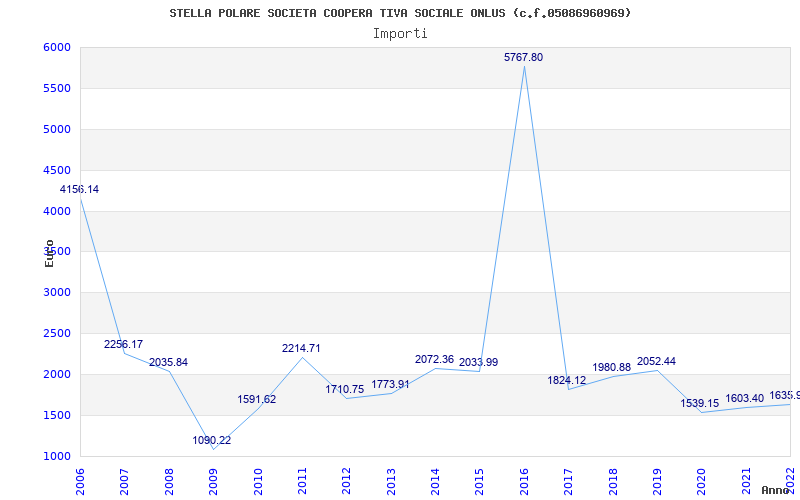The image size is (800, 500).
Task: Select the data label 4156.14
Action: coord(80,189)
